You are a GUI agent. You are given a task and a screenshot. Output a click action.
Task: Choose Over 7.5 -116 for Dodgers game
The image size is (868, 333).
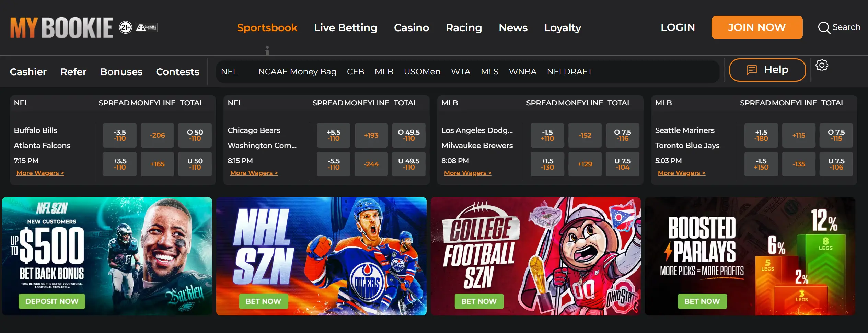click(623, 135)
